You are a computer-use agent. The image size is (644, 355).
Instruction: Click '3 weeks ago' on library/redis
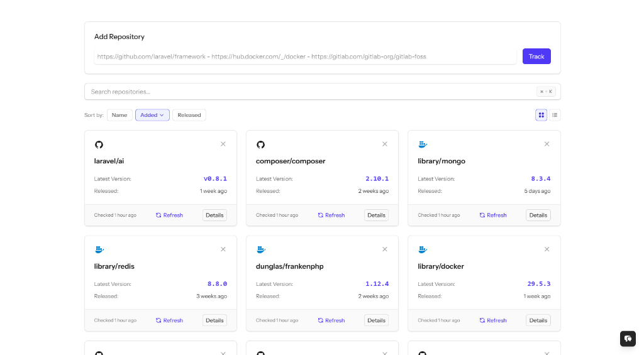(x=211, y=296)
